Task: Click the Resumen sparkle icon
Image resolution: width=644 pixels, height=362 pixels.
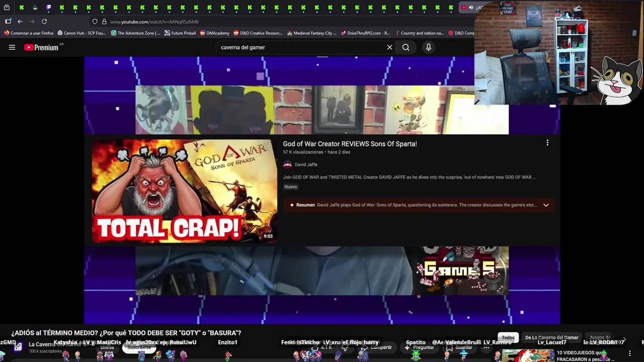Action: (292, 205)
